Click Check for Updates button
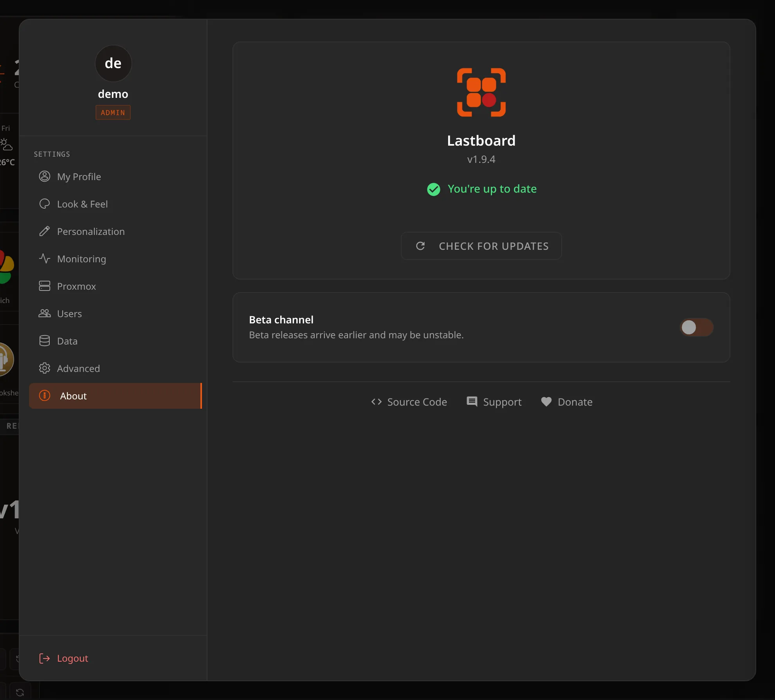The width and height of the screenshot is (775, 700). click(x=481, y=246)
